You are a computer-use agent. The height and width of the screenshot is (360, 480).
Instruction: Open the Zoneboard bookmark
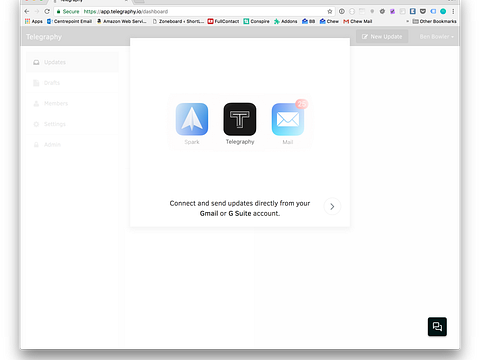pyautogui.click(x=178, y=21)
